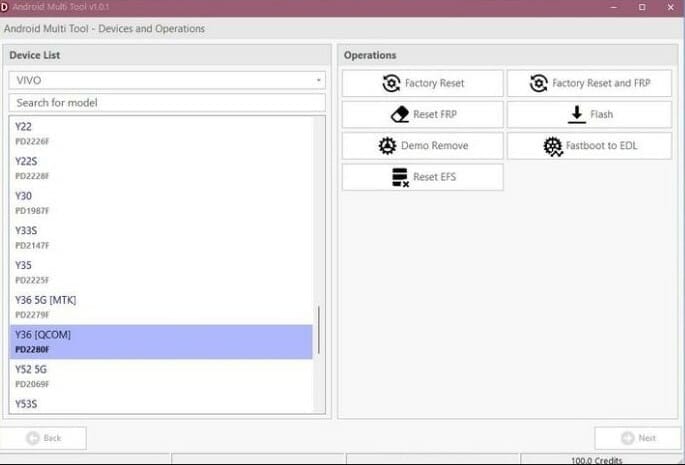The width and height of the screenshot is (685, 465).
Task: Click the Next arrow icon
Action: point(627,438)
